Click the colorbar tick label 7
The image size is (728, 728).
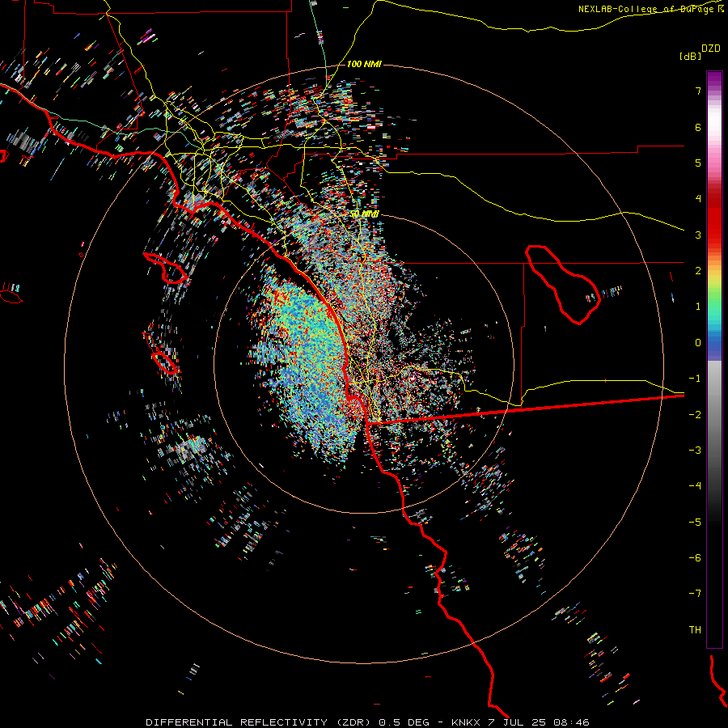(x=698, y=91)
